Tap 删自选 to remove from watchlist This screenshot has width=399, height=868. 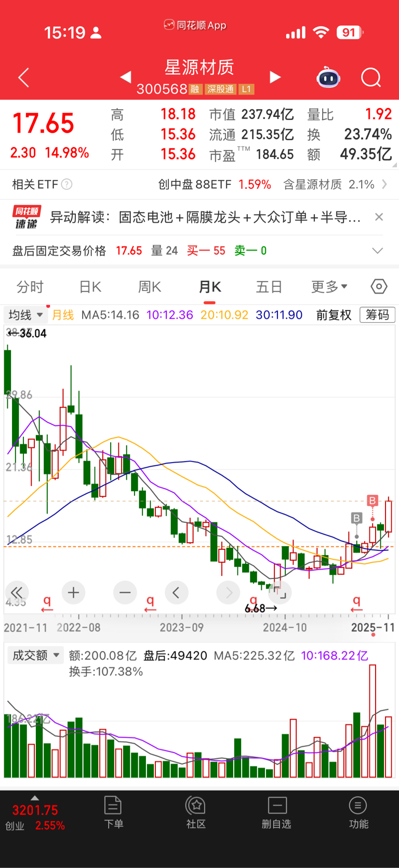(277, 813)
